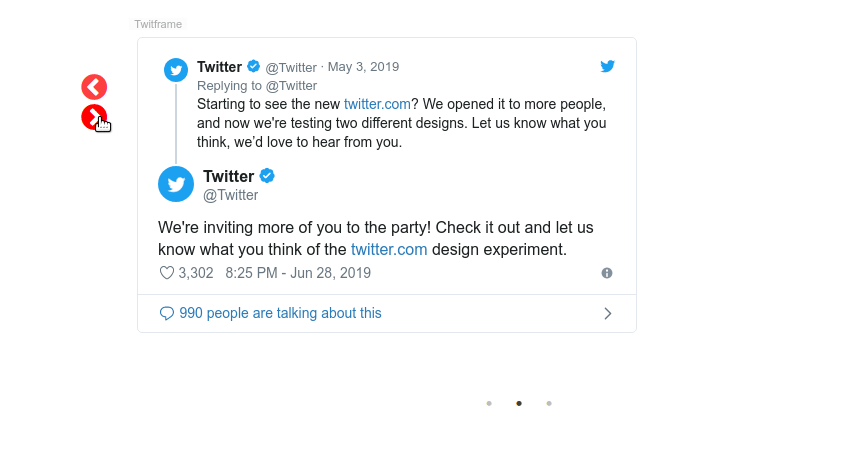The height and width of the screenshot is (451, 859).
Task: Click the Twitframe label above the tweet
Action: pyautogui.click(x=158, y=24)
